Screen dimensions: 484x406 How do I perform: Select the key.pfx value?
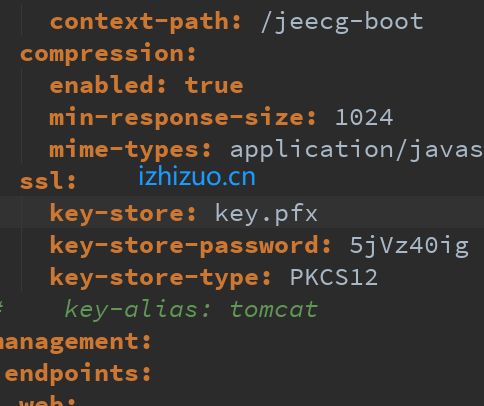[x=266, y=213]
